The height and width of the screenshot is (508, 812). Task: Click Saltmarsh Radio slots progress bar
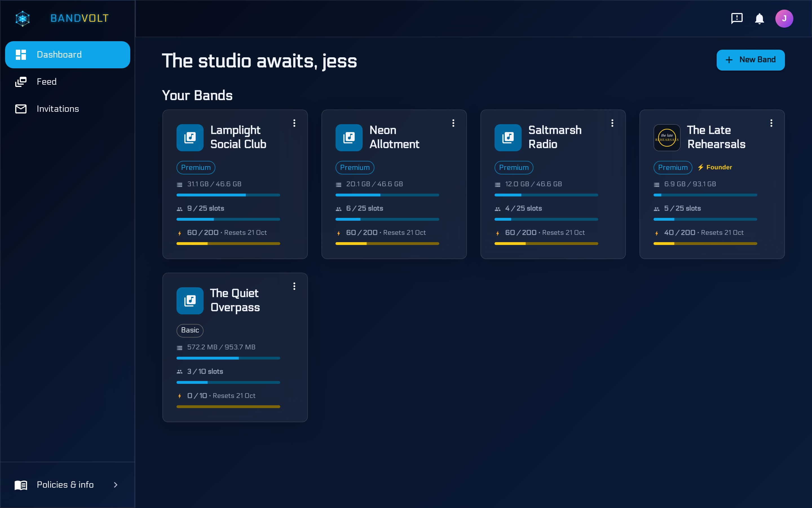point(546,219)
